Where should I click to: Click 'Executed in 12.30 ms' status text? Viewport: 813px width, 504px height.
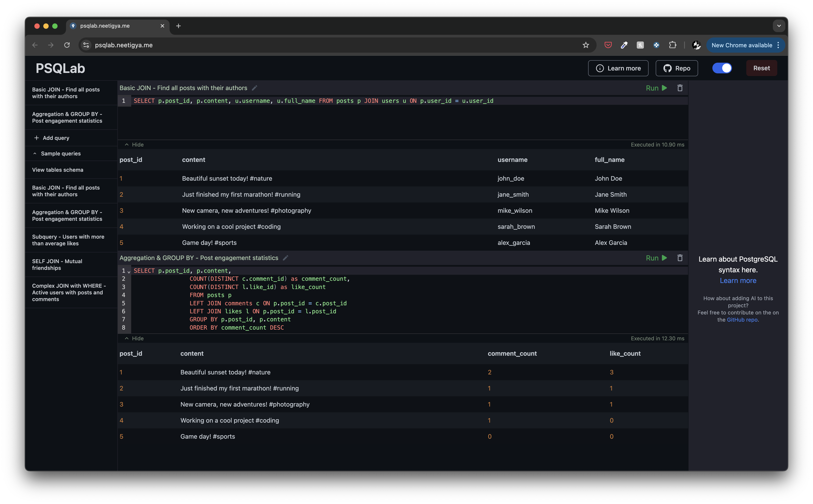pos(657,338)
